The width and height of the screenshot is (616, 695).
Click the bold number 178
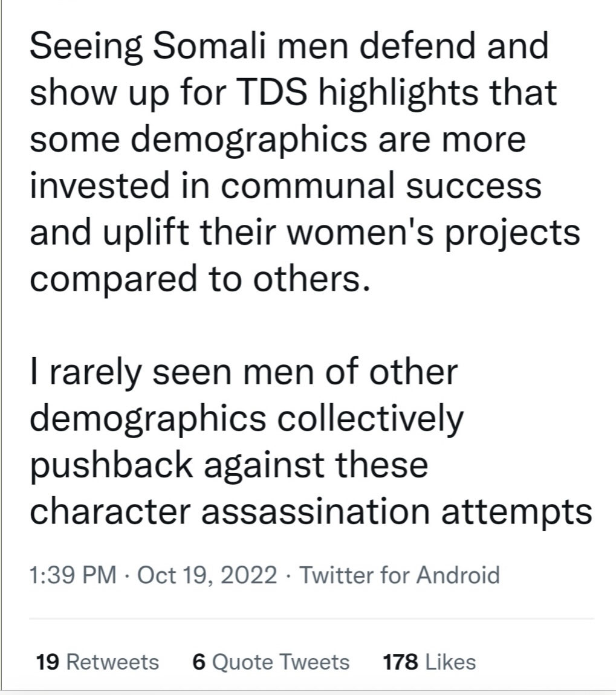[400, 662]
